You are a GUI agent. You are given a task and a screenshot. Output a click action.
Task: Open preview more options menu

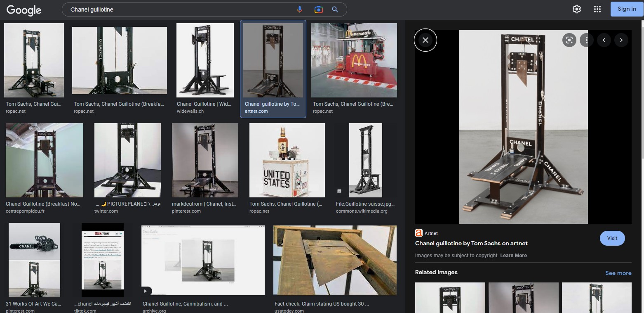(x=586, y=40)
